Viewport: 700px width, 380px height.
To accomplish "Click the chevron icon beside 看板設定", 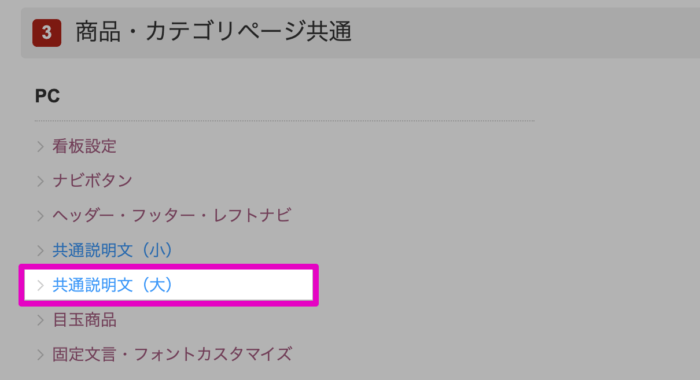I will tap(40, 146).
